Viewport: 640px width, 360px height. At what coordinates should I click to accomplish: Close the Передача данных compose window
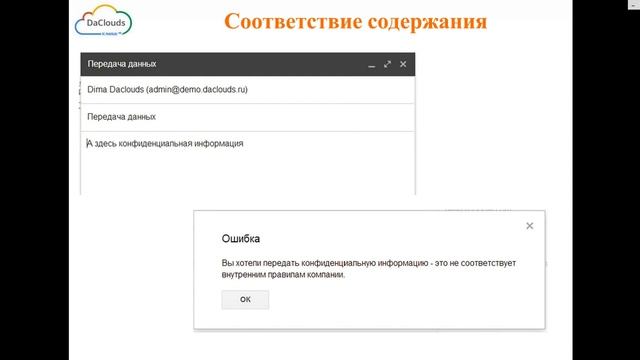pos(403,64)
